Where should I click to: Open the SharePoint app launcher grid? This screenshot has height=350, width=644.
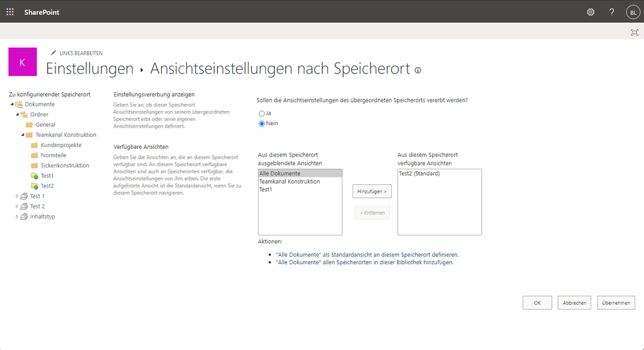click(10, 12)
